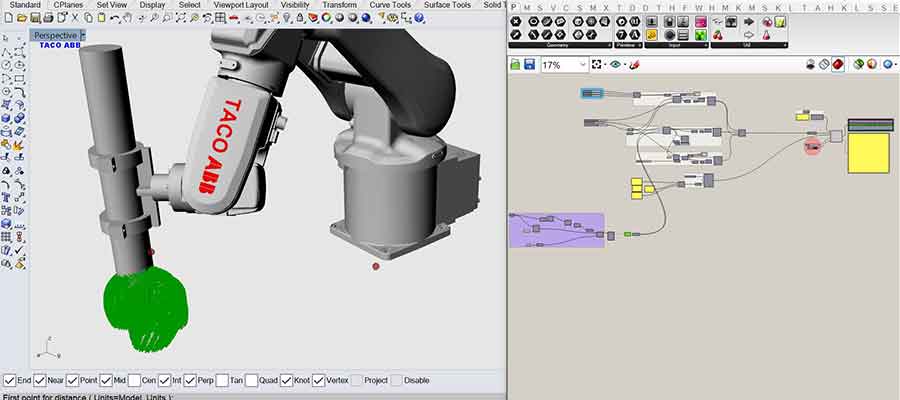Click the padlock lock-objects icon

[300, 18]
